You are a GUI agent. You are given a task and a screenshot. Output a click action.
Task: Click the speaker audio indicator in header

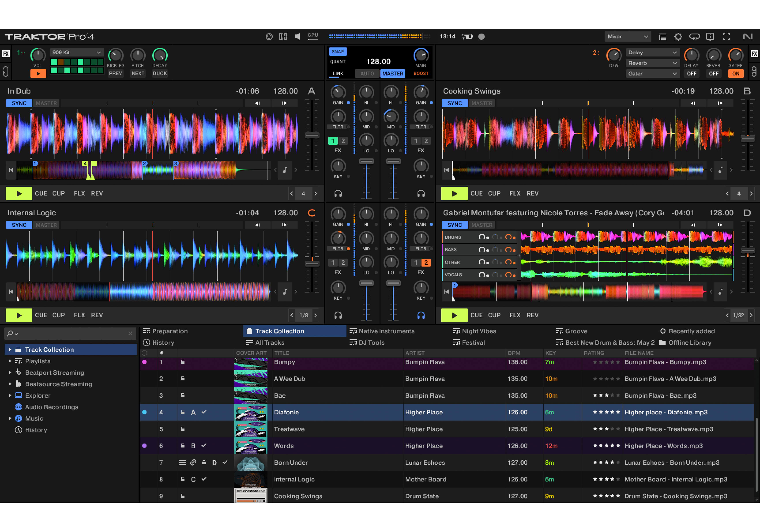297,37
